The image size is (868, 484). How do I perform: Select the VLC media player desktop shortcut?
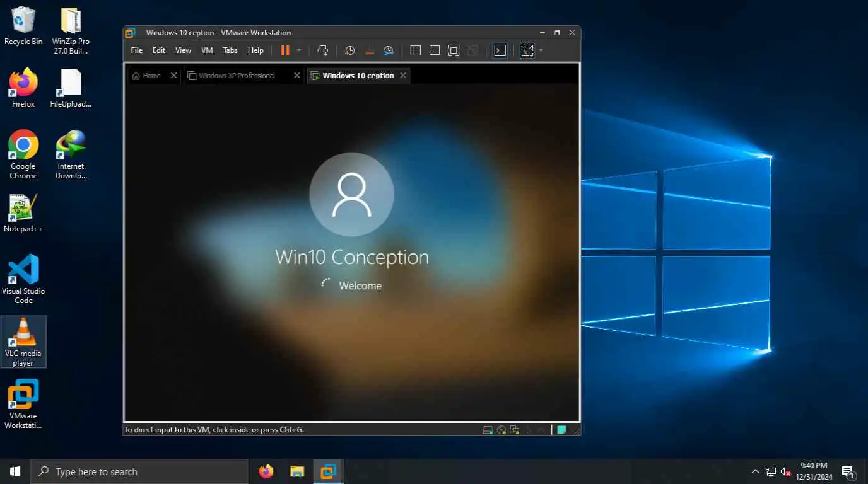click(x=23, y=342)
